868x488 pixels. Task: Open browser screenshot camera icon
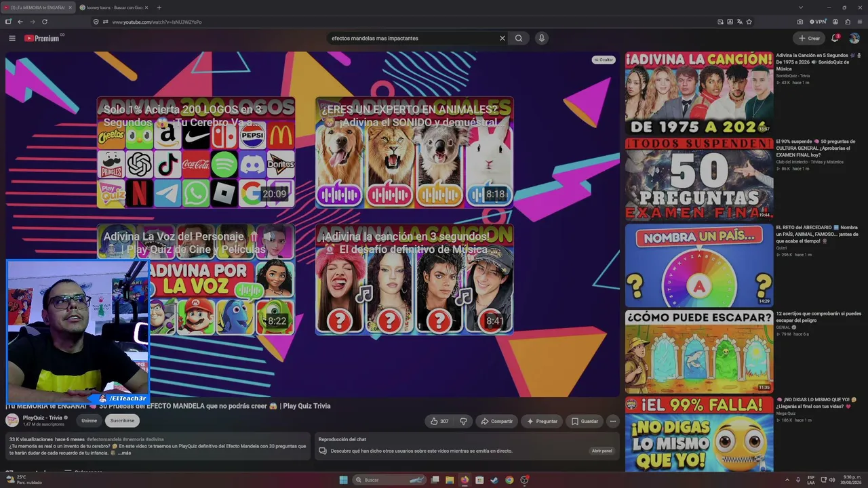click(800, 22)
